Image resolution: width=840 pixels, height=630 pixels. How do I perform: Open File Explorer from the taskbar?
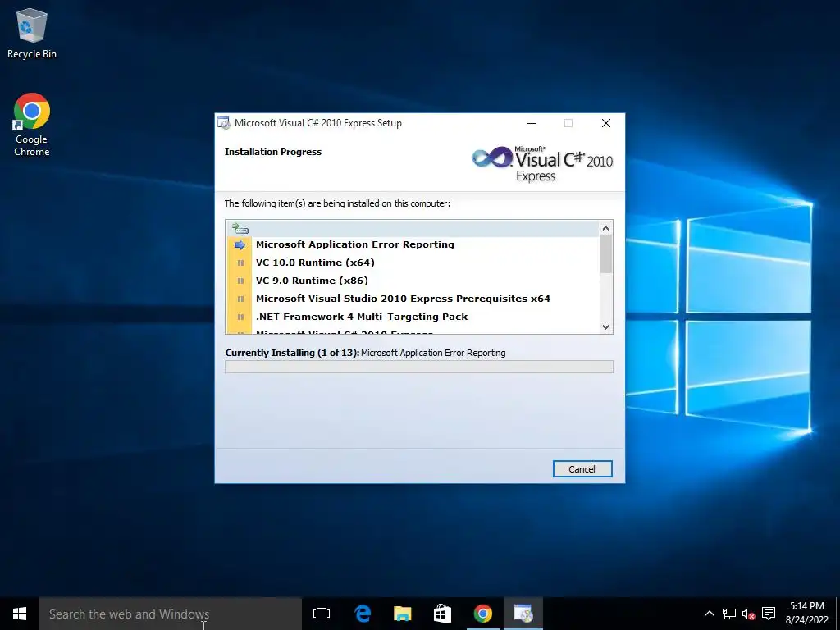click(402, 614)
